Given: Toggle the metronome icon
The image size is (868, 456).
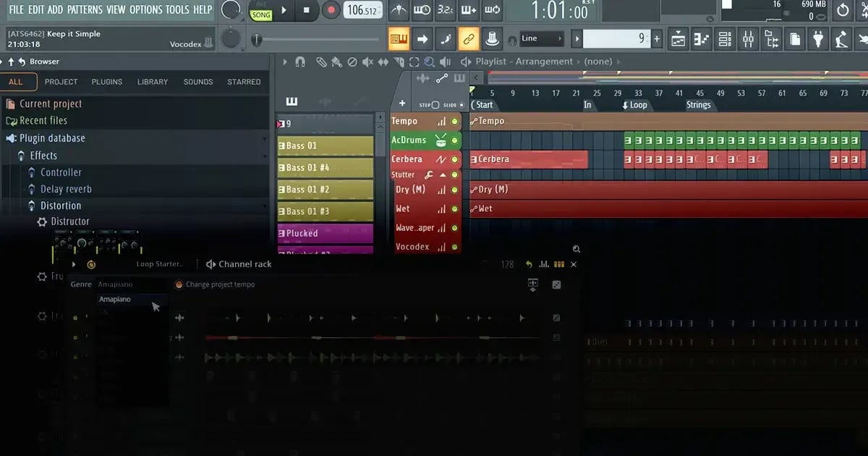Looking at the screenshot, I should 399,10.
